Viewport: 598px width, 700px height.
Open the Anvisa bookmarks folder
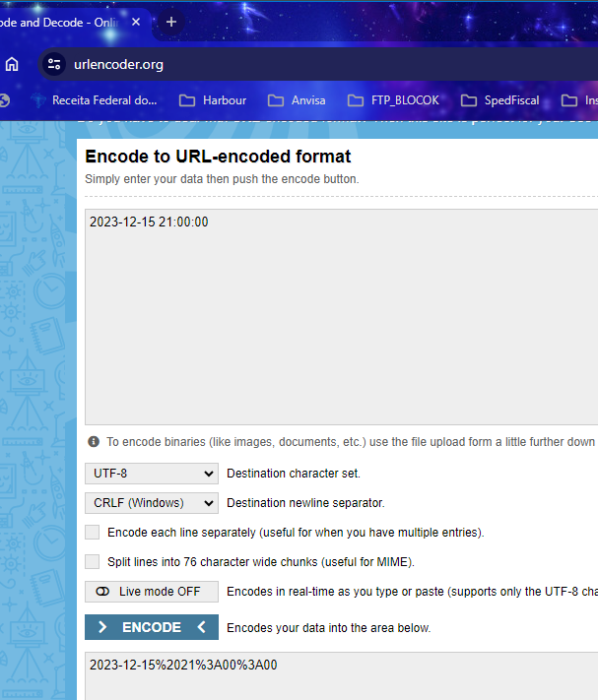(x=297, y=100)
